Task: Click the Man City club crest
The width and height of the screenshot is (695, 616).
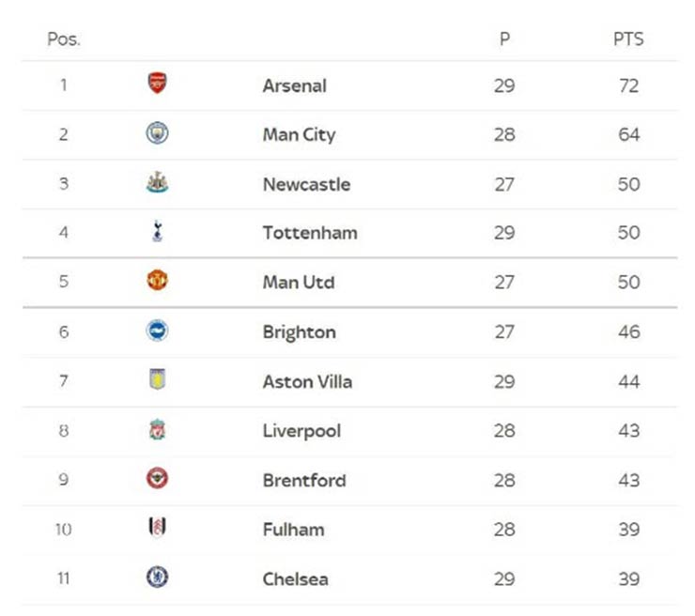Action: tap(157, 133)
